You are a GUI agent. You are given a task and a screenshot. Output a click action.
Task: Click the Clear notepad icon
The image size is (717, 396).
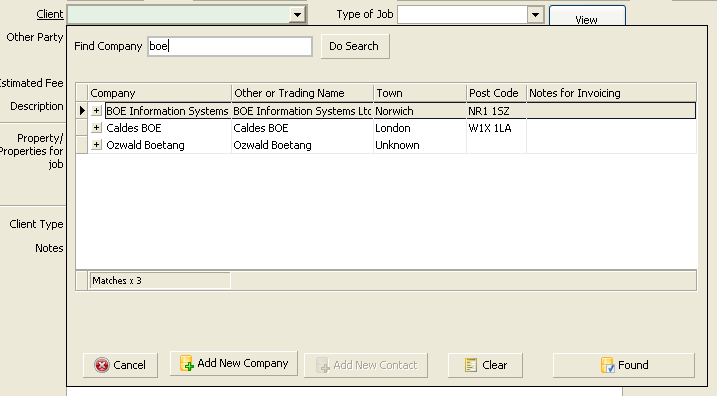pyautogui.click(x=471, y=365)
